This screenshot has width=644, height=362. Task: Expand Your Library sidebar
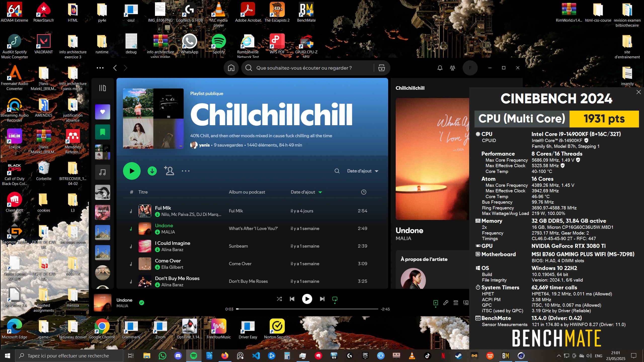coord(102,88)
